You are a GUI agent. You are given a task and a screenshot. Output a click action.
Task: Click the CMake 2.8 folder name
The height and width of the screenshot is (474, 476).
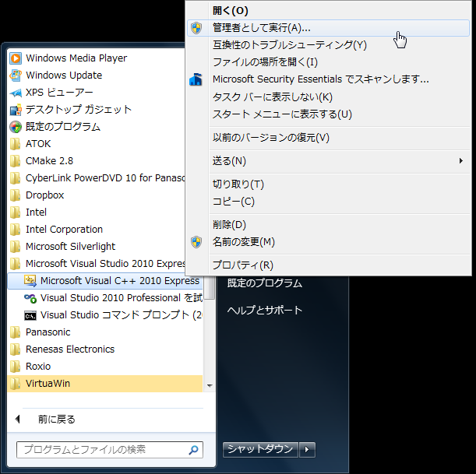pos(49,161)
